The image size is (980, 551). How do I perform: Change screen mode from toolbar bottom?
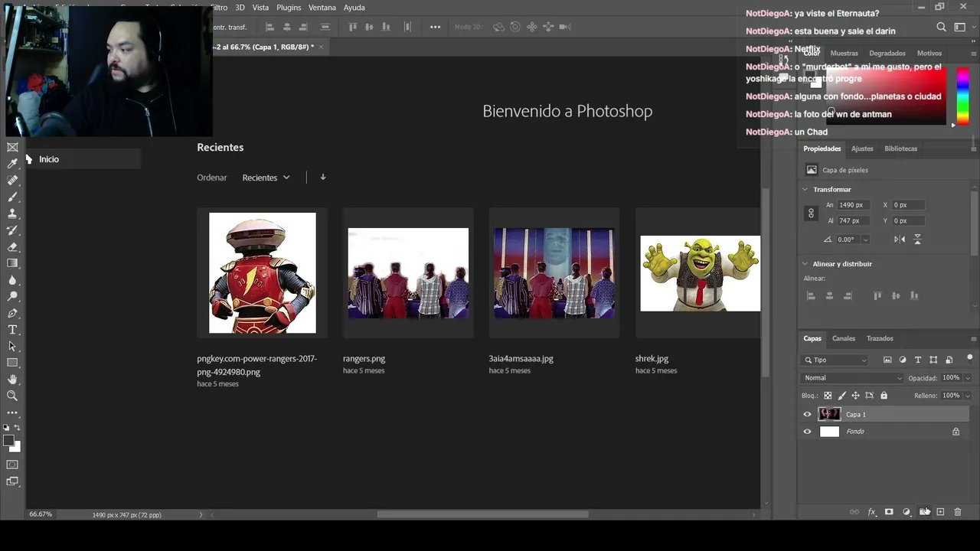pos(12,481)
